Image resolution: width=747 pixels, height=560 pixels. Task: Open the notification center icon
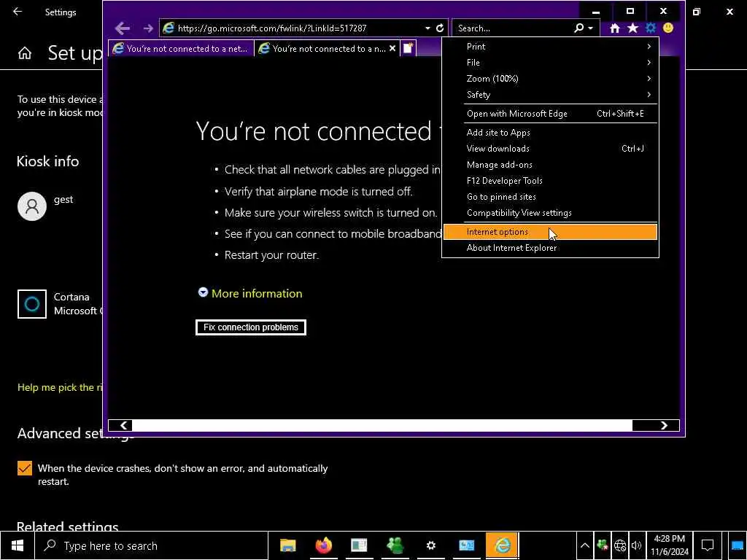[708, 545]
